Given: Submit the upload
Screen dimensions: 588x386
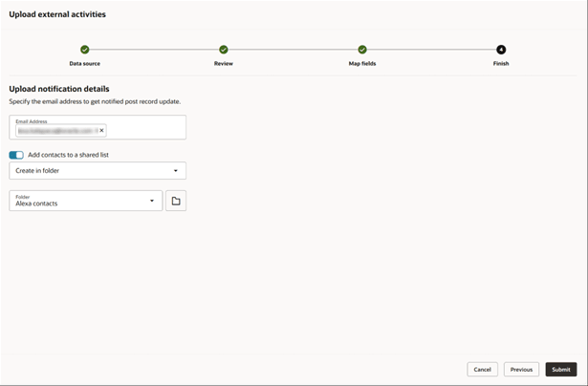Looking at the screenshot, I should pyautogui.click(x=561, y=370).
